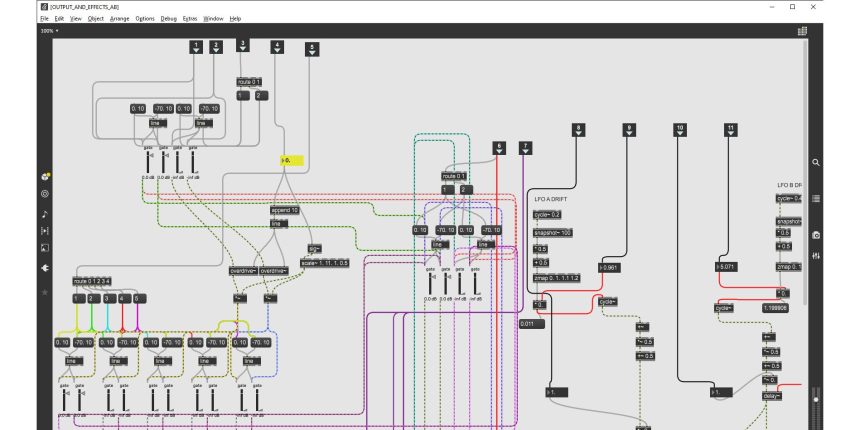Click the search magnifier icon in right sidebar
The image size is (860, 430).
click(x=816, y=162)
